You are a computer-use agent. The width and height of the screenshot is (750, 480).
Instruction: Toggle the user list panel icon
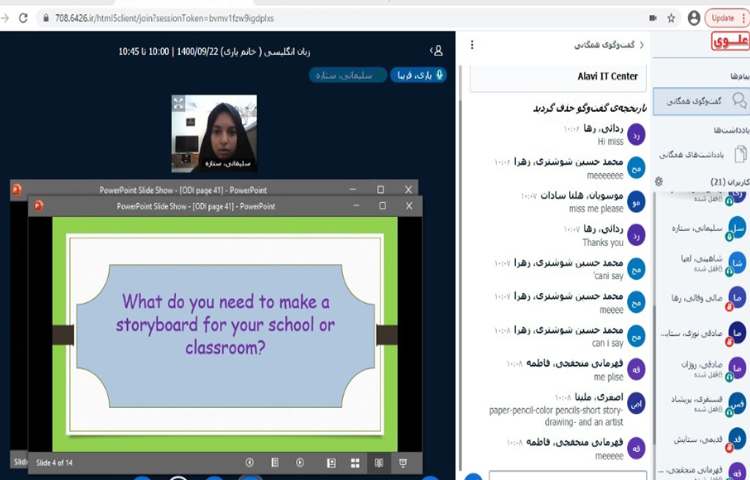pos(436,50)
